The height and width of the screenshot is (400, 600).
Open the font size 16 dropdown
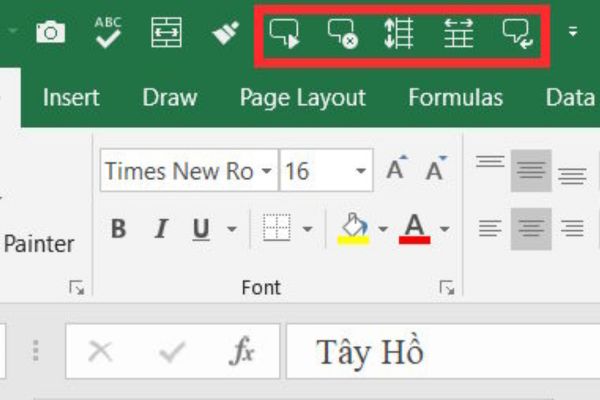click(360, 172)
